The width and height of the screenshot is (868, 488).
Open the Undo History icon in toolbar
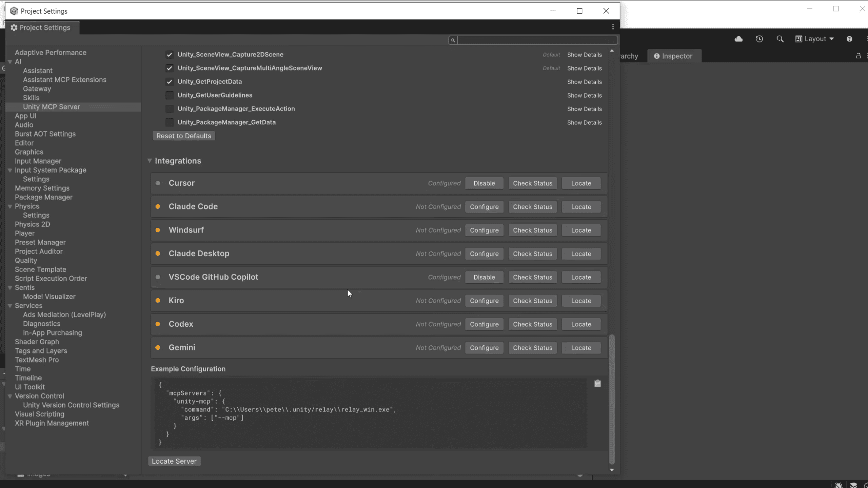click(759, 39)
